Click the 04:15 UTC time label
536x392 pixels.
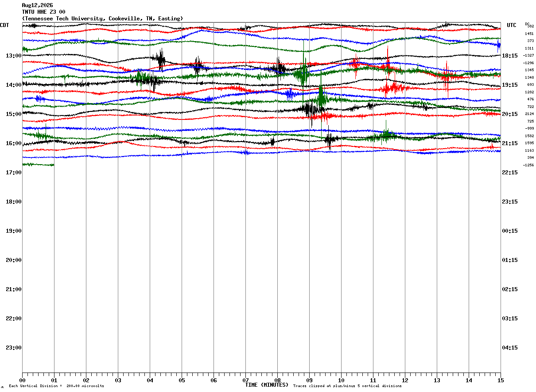pyautogui.click(x=510, y=348)
